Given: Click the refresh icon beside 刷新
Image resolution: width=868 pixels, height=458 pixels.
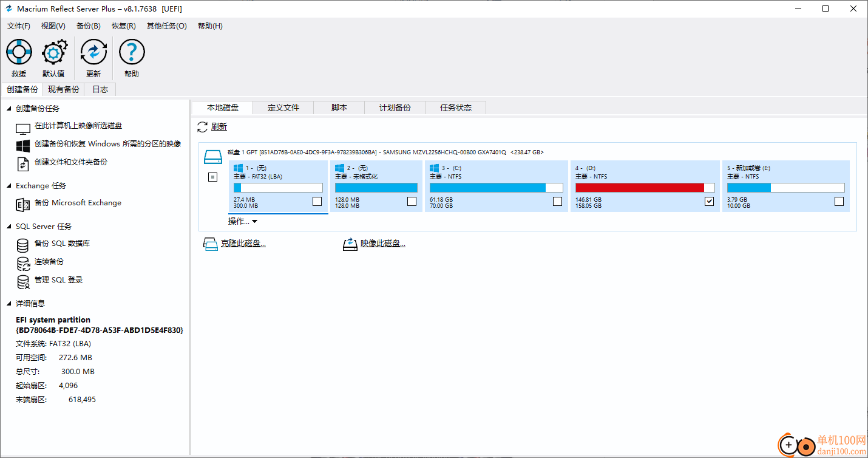Looking at the screenshot, I should pos(203,127).
